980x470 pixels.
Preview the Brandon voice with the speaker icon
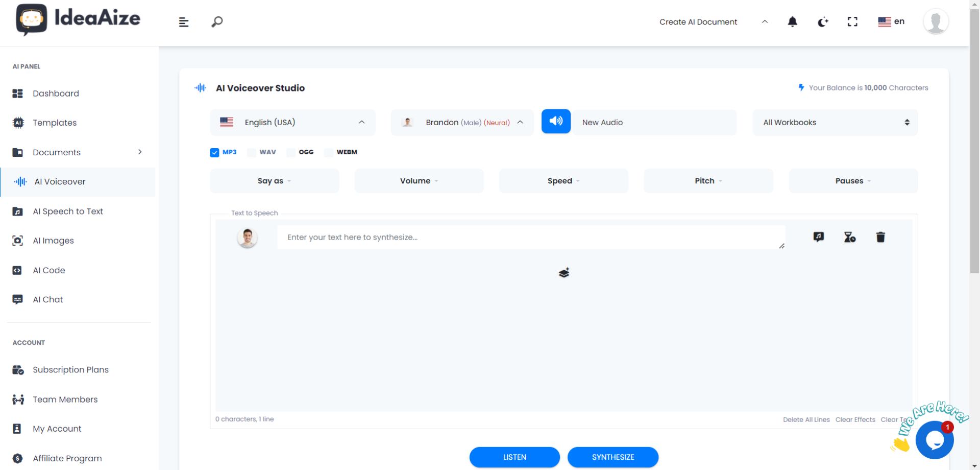pyautogui.click(x=556, y=122)
